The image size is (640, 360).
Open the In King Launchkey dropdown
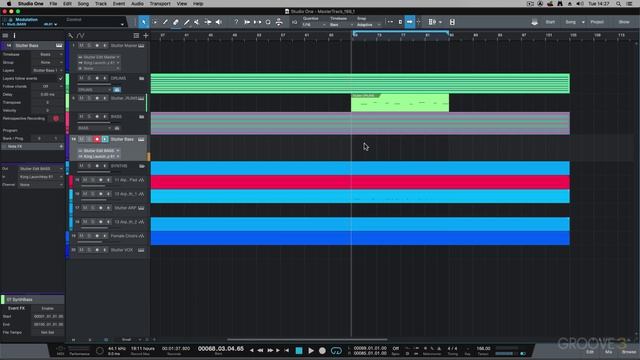(x=41, y=177)
